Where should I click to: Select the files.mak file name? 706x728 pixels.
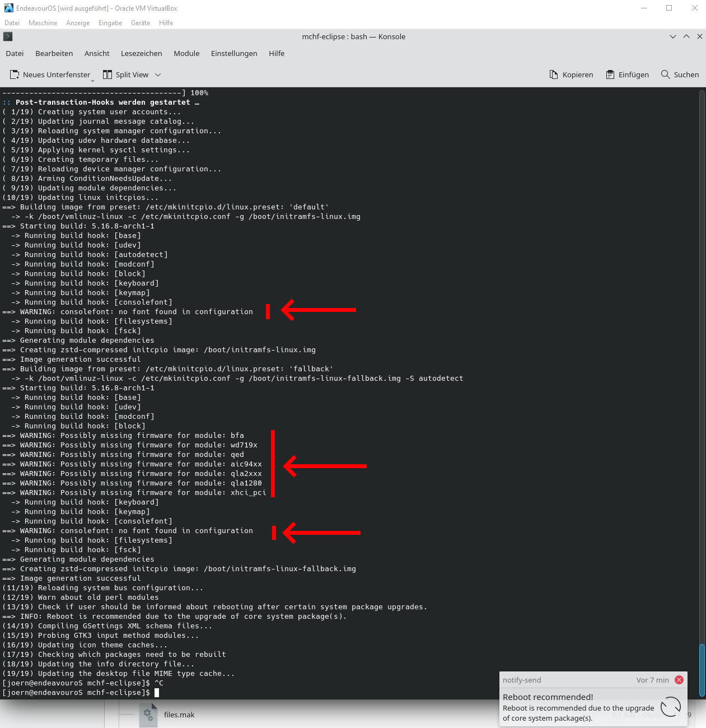coord(179,715)
